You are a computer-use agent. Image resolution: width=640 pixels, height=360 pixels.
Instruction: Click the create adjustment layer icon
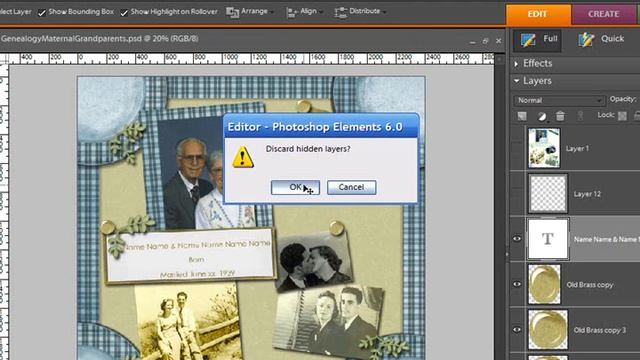click(542, 117)
